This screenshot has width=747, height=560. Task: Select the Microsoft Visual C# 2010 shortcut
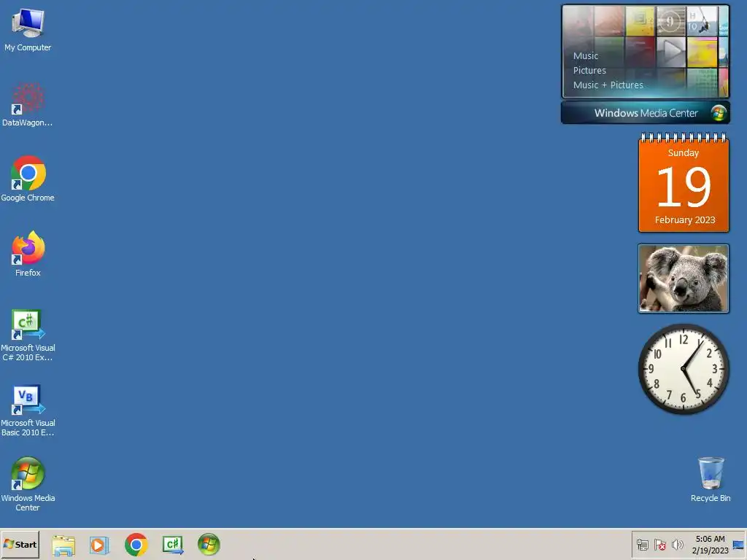click(x=28, y=335)
